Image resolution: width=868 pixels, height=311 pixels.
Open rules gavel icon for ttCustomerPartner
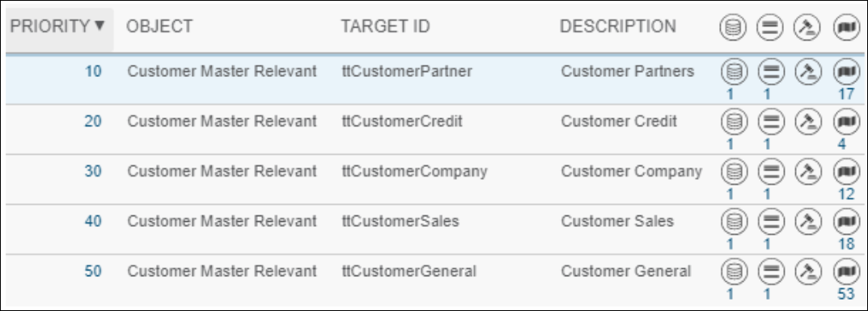[807, 71]
